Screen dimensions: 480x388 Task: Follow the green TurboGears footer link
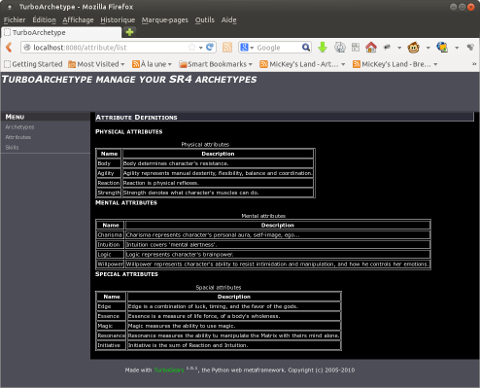(x=169, y=370)
